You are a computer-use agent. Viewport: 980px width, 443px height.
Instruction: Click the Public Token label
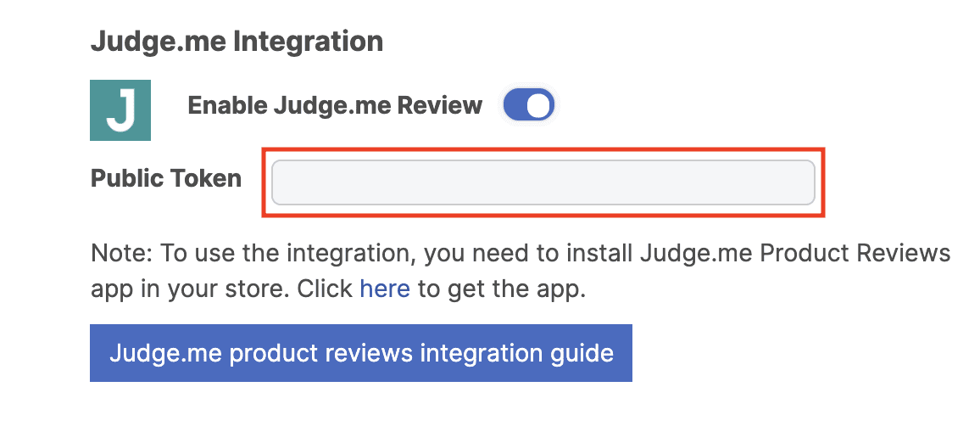pyautogui.click(x=166, y=179)
